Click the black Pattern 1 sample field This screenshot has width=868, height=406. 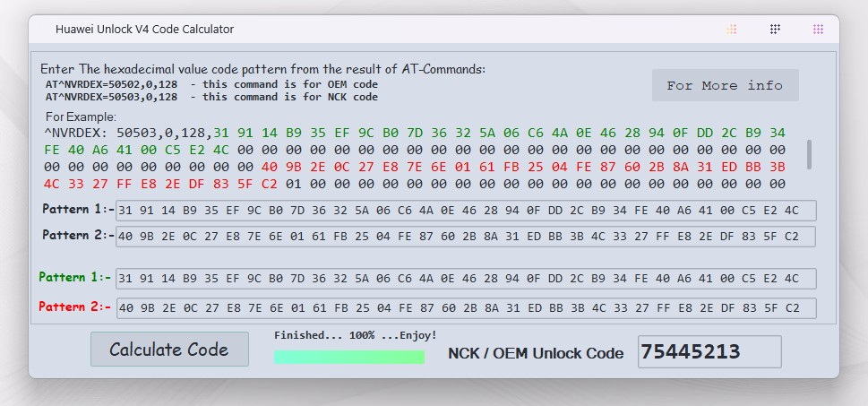[466, 211]
